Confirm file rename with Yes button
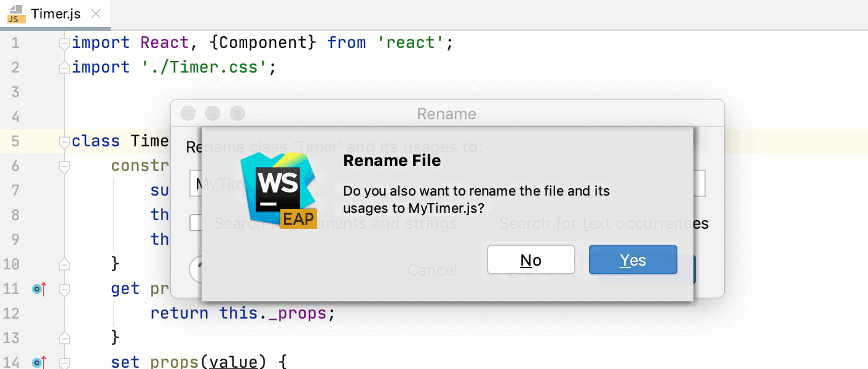The width and height of the screenshot is (868, 369). point(633,260)
